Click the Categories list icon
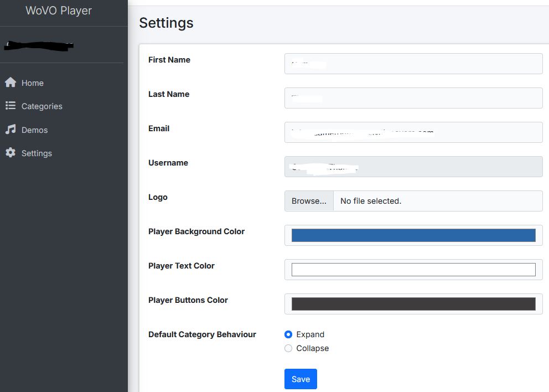The height and width of the screenshot is (392, 549). tap(10, 106)
